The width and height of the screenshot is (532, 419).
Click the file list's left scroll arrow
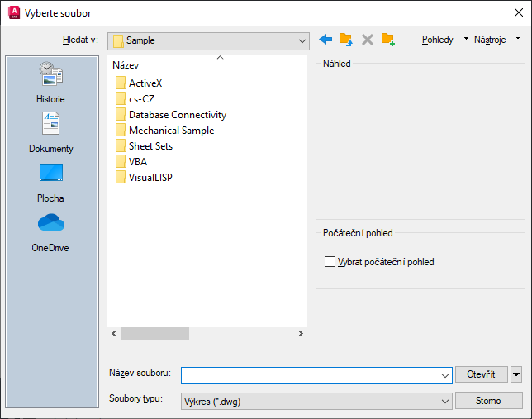(x=114, y=333)
